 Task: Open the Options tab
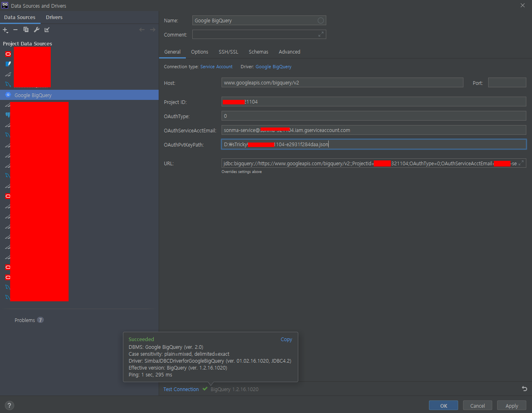pyautogui.click(x=200, y=52)
